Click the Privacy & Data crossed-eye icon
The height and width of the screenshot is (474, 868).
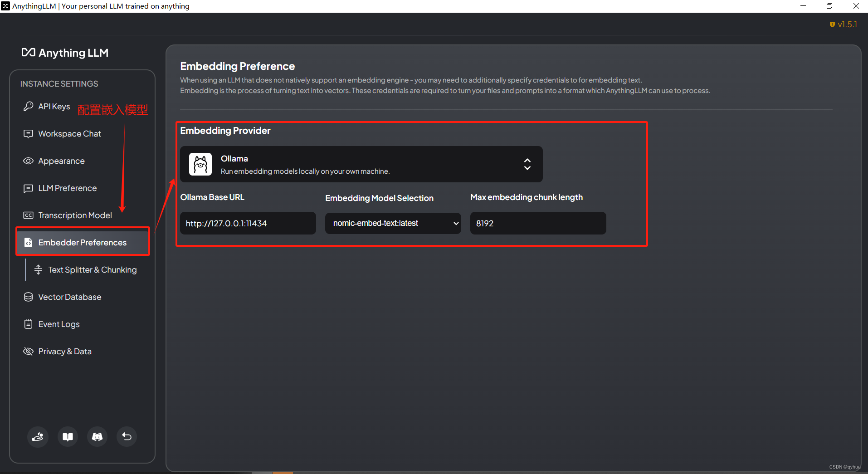tap(28, 352)
